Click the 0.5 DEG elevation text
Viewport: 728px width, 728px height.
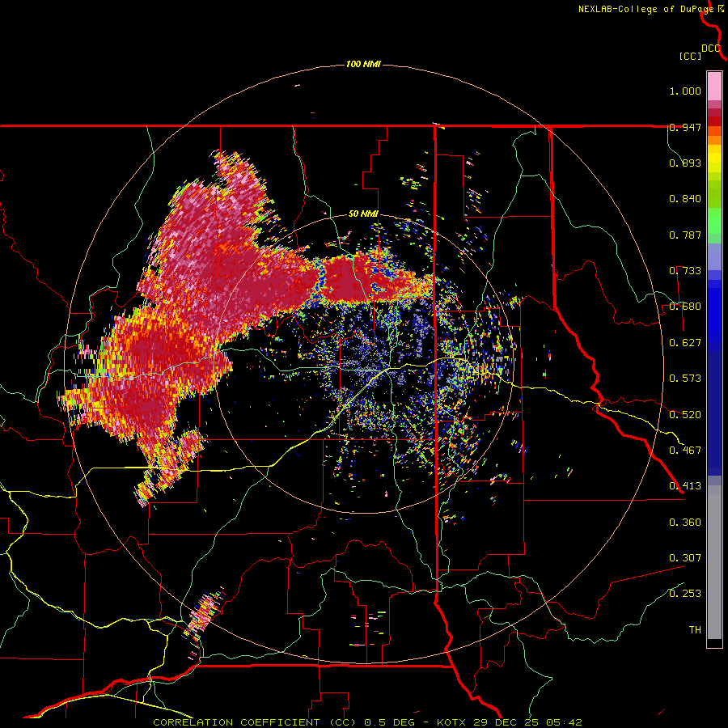tap(390, 722)
